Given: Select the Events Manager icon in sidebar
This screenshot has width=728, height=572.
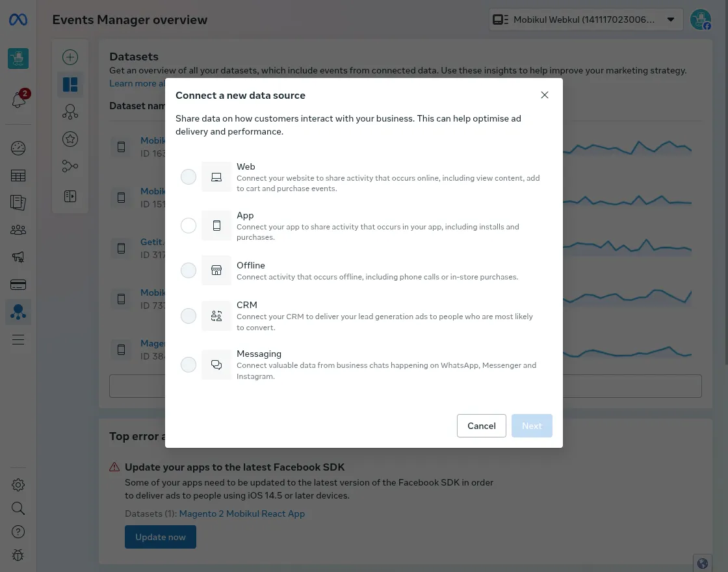Looking at the screenshot, I should [18, 312].
